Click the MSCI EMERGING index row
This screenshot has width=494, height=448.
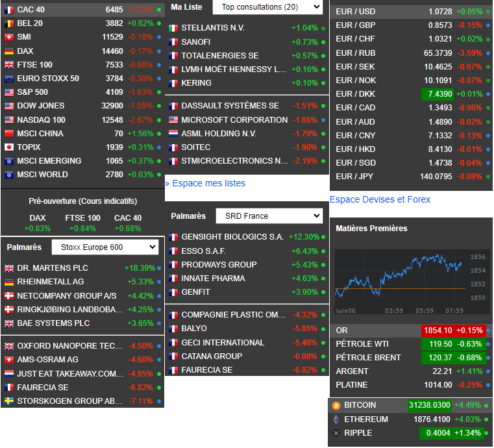click(82, 161)
